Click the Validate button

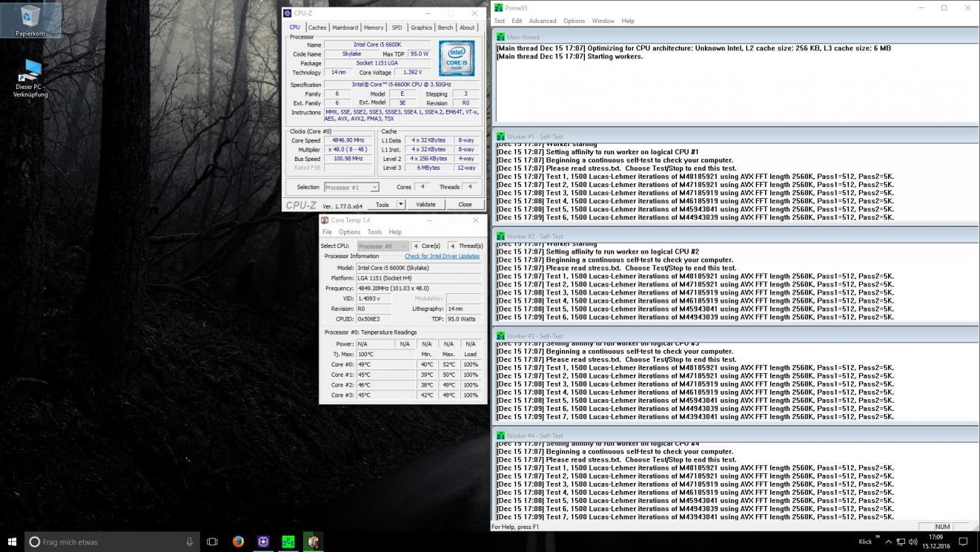426,205
